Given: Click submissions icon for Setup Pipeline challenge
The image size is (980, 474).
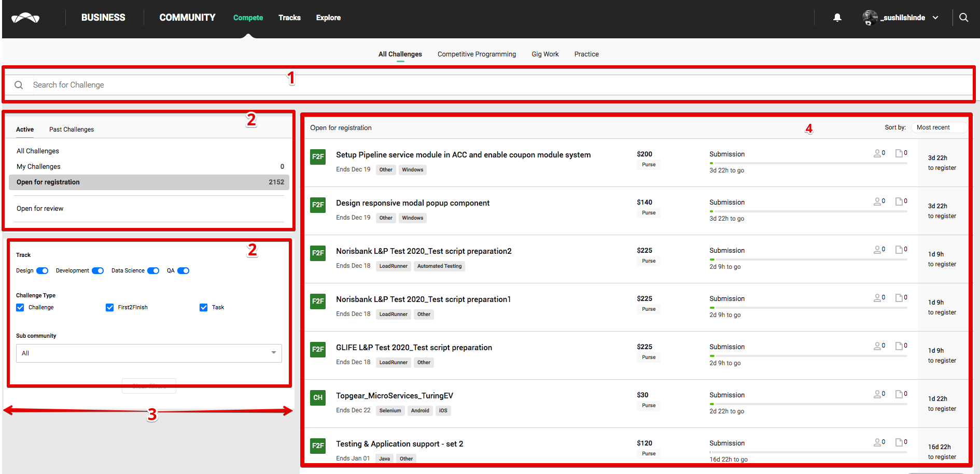Looking at the screenshot, I should (x=899, y=153).
